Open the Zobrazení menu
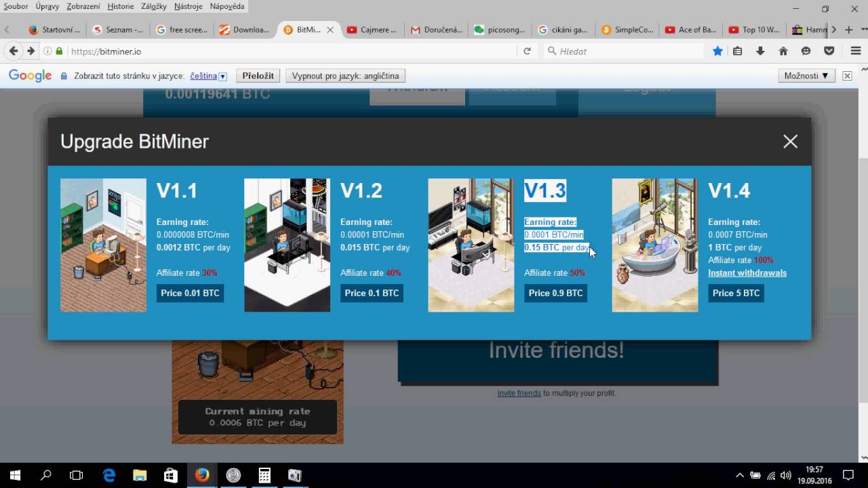This screenshot has width=868, height=488. (83, 6)
